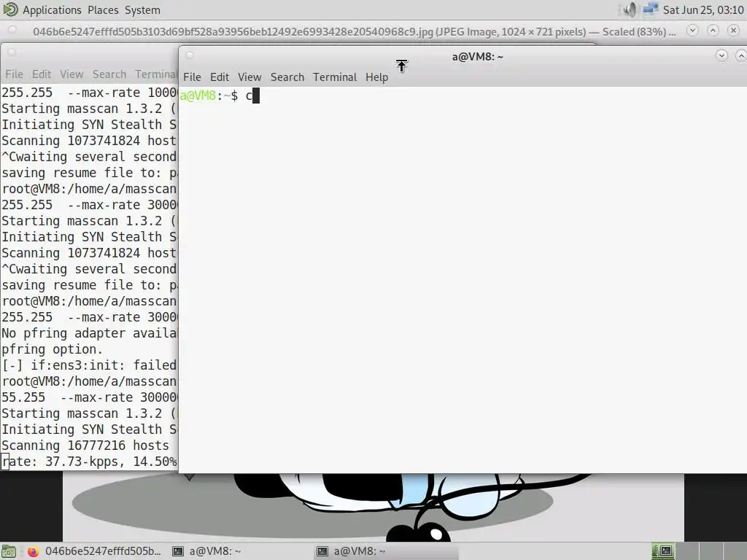Click 'Scanning 16777216 hosts' line in back terminal
The image size is (747, 560).
point(85,446)
